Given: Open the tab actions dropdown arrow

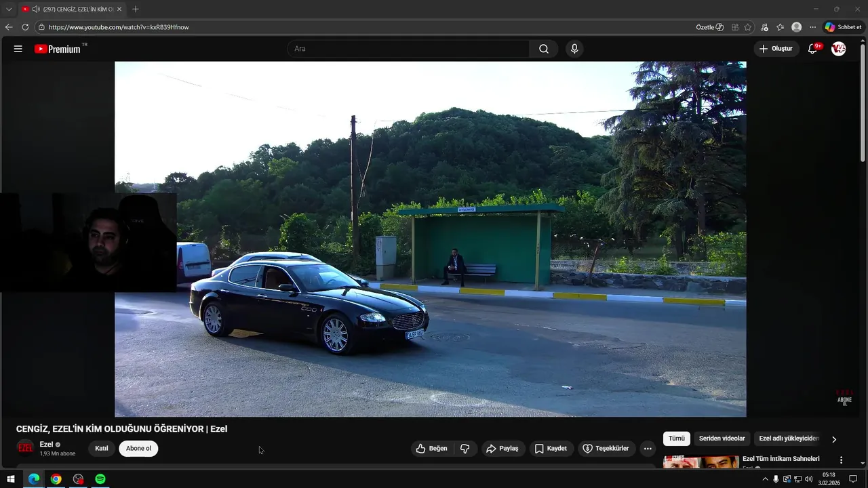Looking at the screenshot, I should [x=9, y=9].
